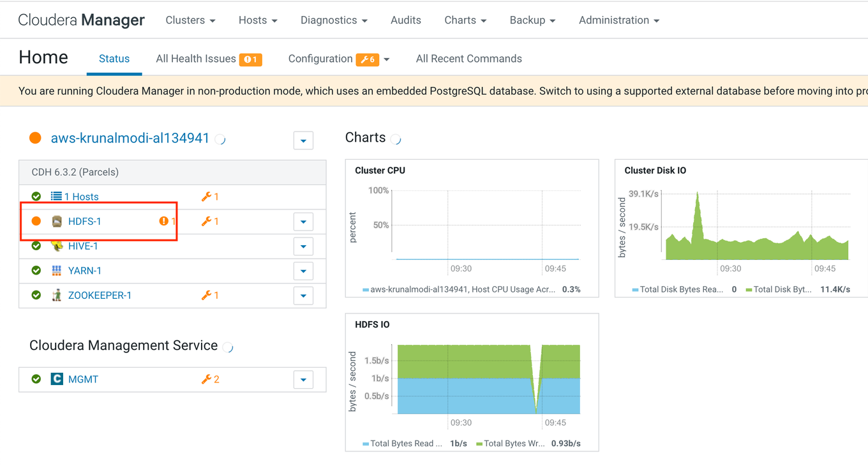
Task: Click the Cluster Disk IO chart title
Action: click(655, 170)
